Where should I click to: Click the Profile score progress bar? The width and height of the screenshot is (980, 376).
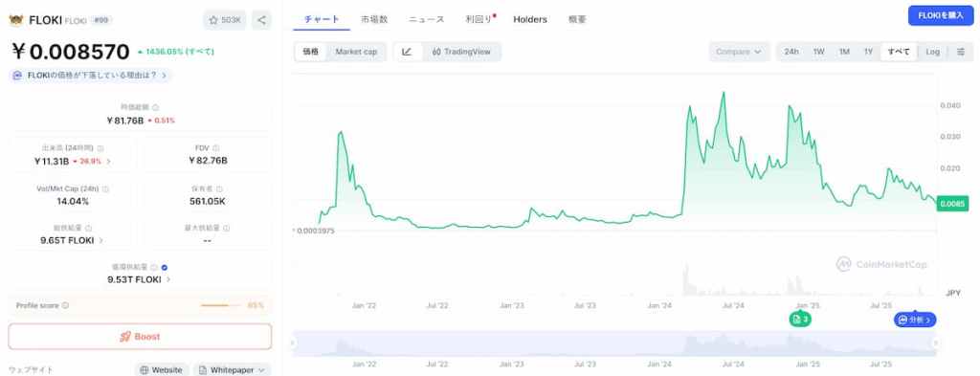pos(221,305)
